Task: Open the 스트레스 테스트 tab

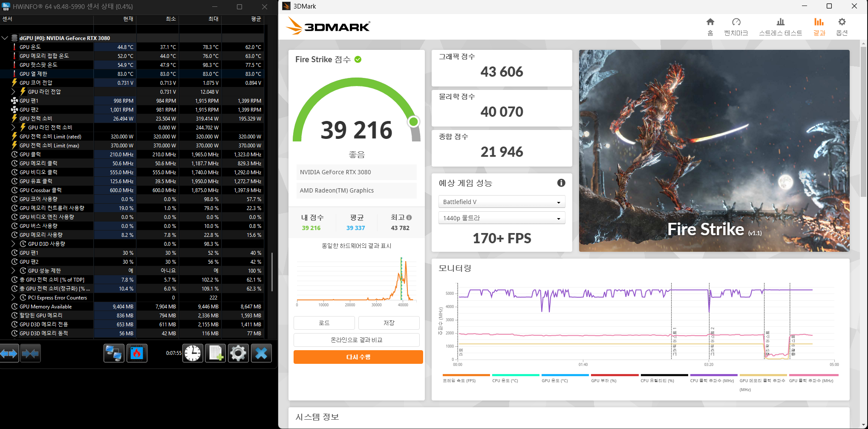Action: pyautogui.click(x=780, y=27)
